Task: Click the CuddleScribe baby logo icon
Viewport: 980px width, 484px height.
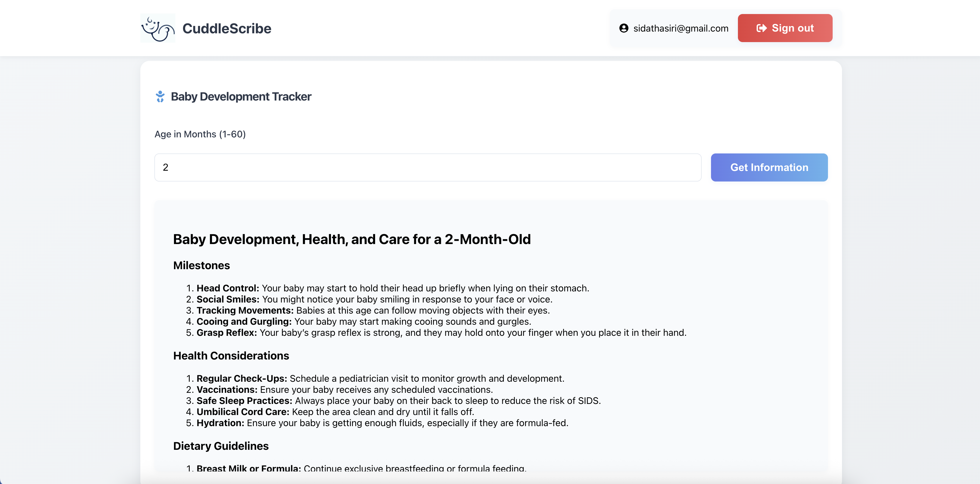Action: (x=158, y=28)
